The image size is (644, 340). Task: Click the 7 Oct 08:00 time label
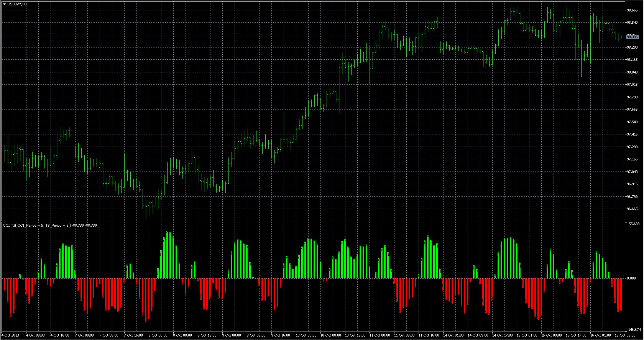109,335
